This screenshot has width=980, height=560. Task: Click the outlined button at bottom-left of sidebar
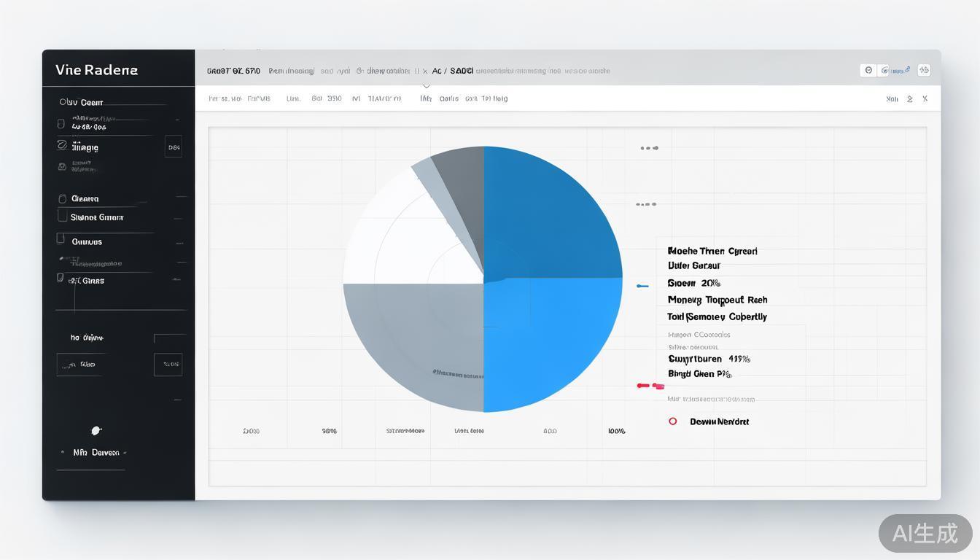coord(78,365)
